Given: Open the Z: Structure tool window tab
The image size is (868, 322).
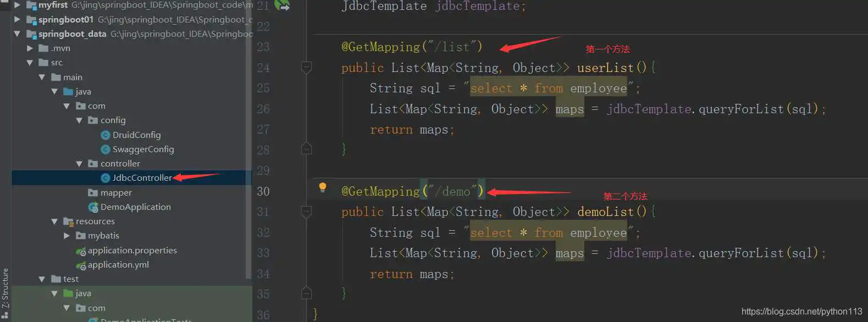Looking at the screenshot, I should (x=5, y=288).
